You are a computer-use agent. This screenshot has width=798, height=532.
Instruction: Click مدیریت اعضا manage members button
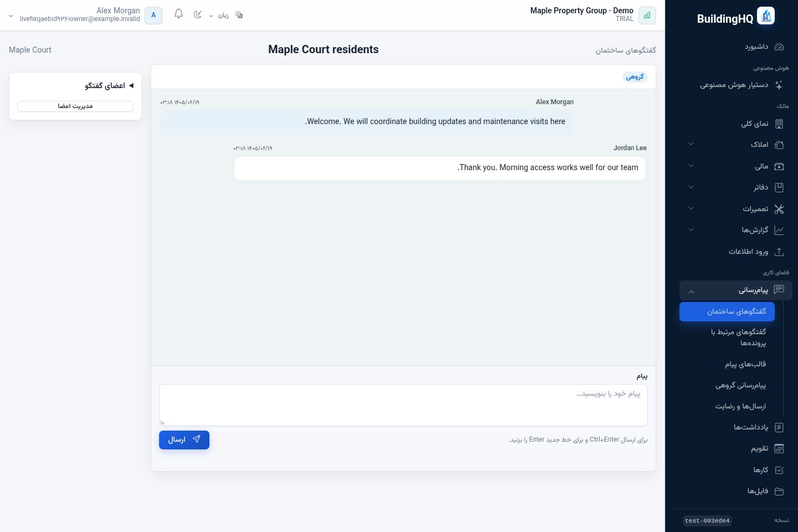(x=75, y=106)
